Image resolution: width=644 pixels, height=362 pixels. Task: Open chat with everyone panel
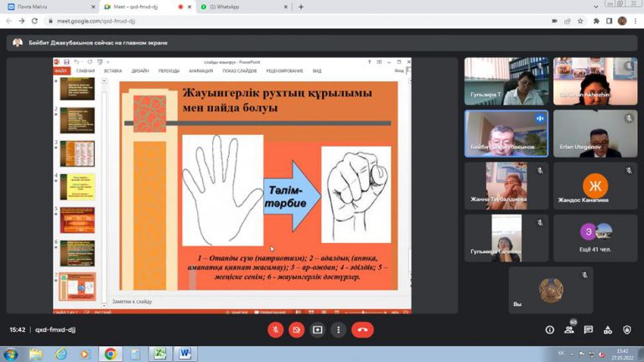click(589, 330)
